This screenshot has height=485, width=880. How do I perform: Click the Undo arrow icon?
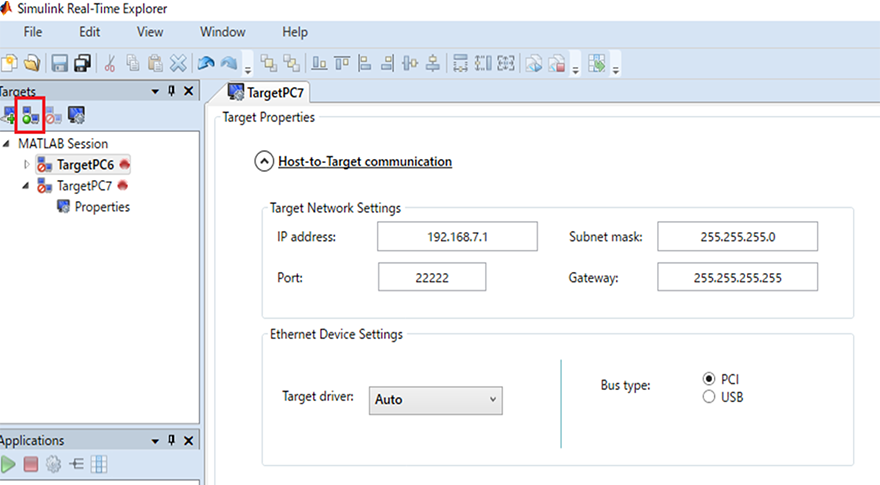pos(206,63)
